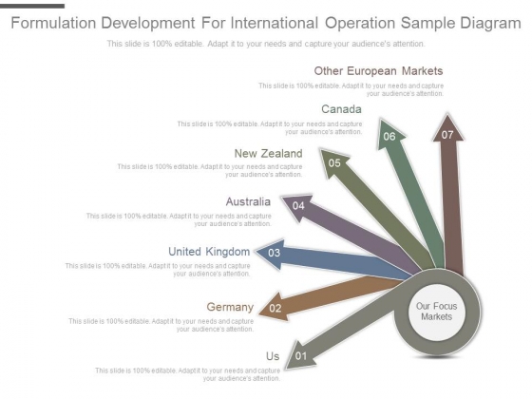Image resolution: width=532 pixels, height=399 pixels.
Task: Click the description text below Canada
Action: 270,128
